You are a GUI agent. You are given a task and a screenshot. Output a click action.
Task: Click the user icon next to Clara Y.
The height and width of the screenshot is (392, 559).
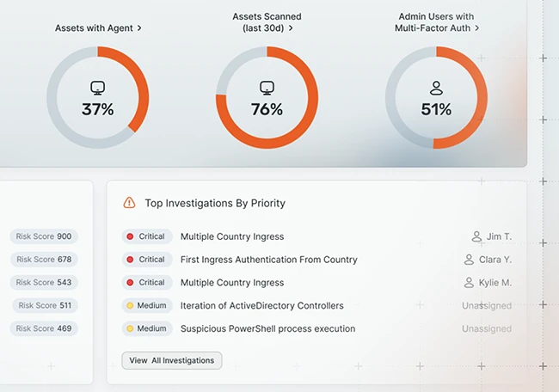[x=469, y=260]
